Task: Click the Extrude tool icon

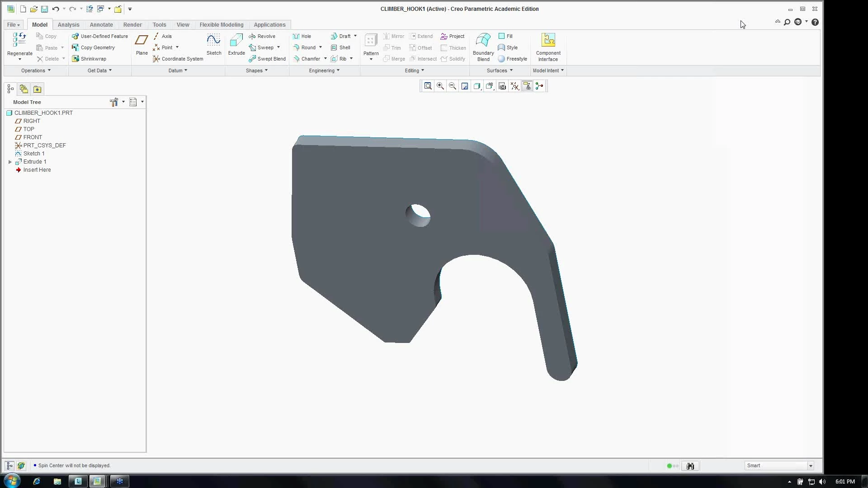Action: pos(236,41)
